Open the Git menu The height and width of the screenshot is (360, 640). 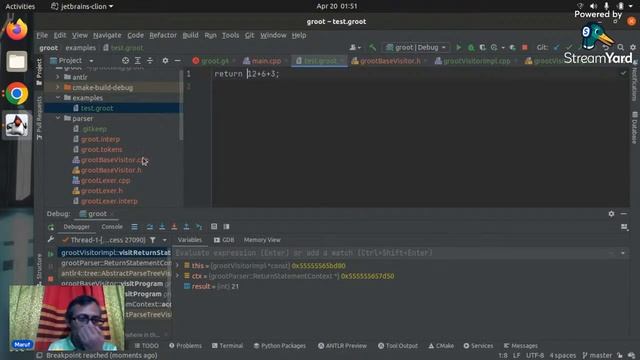249,35
